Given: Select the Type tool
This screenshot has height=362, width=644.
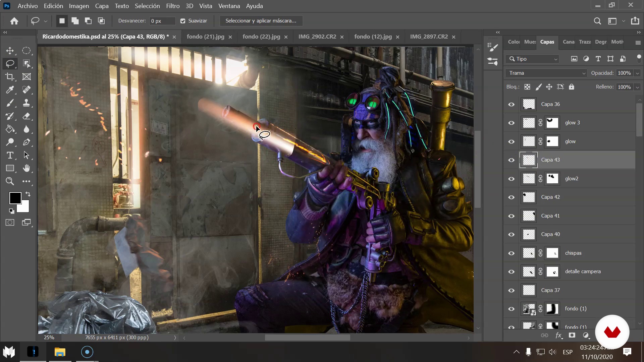Looking at the screenshot, I should (x=10, y=155).
